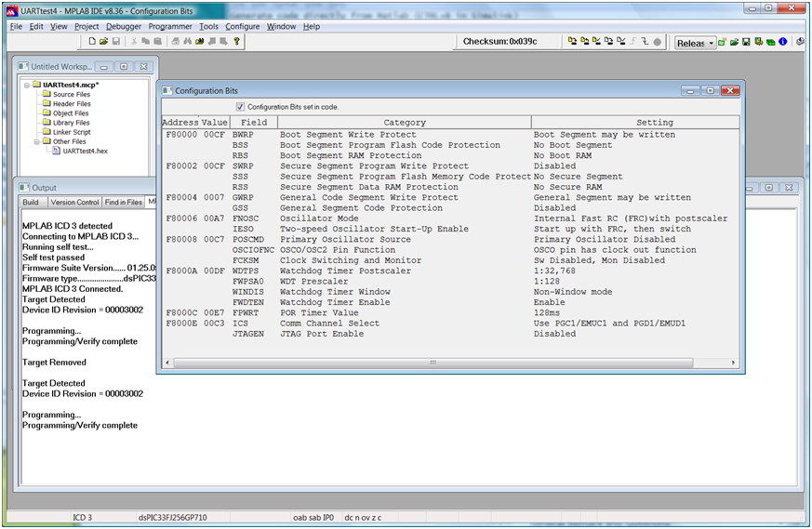Click the Configuration Bits horizontal scrollbar thumb
Viewport: 812px width, 529px height.
tap(433, 363)
